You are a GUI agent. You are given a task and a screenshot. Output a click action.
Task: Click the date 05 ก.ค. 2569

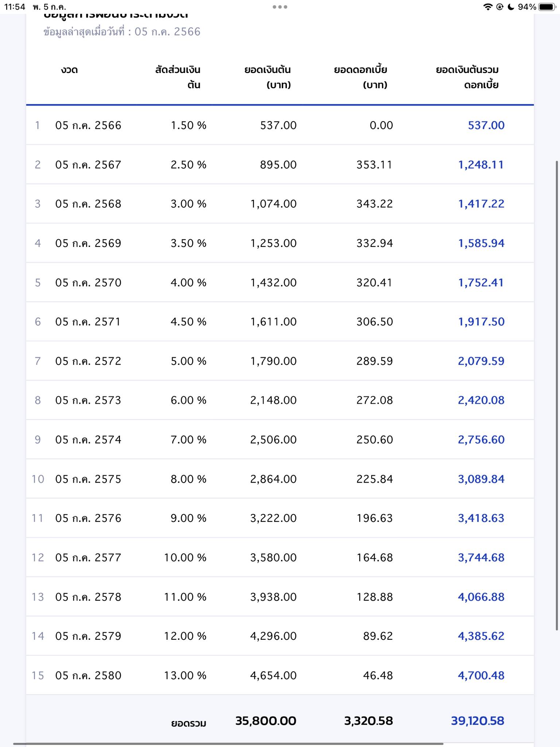(88, 243)
